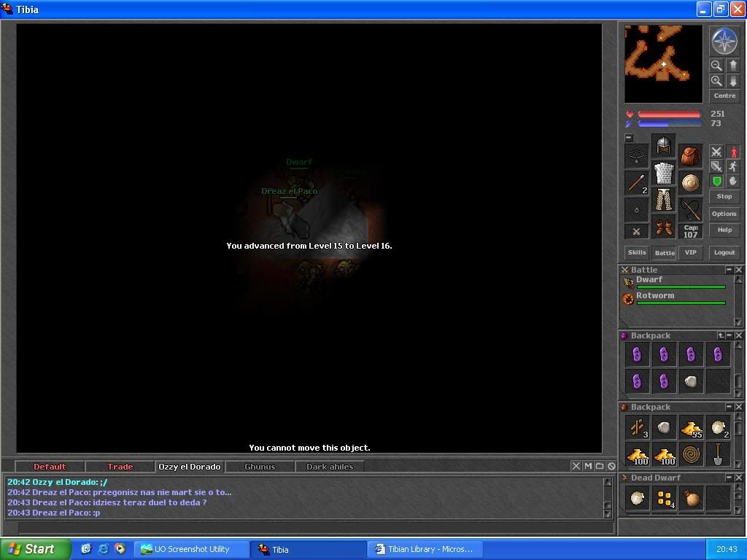747x560 pixels.
Task: Enable offensive fight mode with the crossed swords
Action: 716,152
